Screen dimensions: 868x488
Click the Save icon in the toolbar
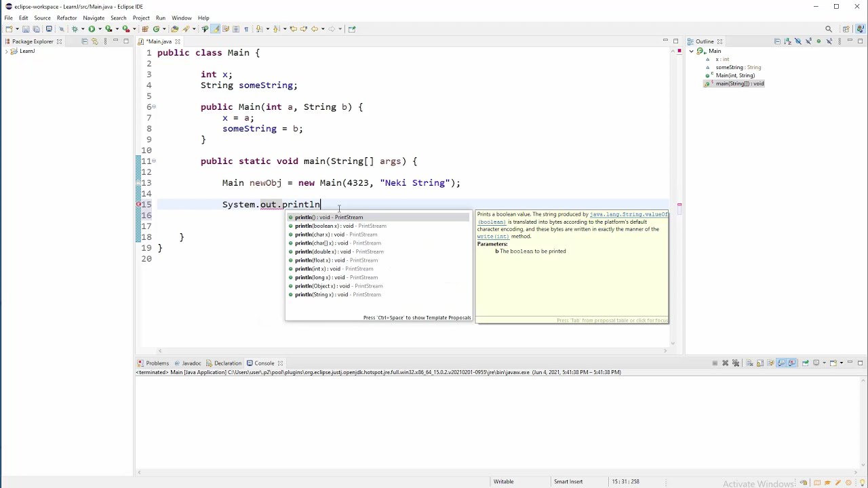pyautogui.click(x=25, y=28)
